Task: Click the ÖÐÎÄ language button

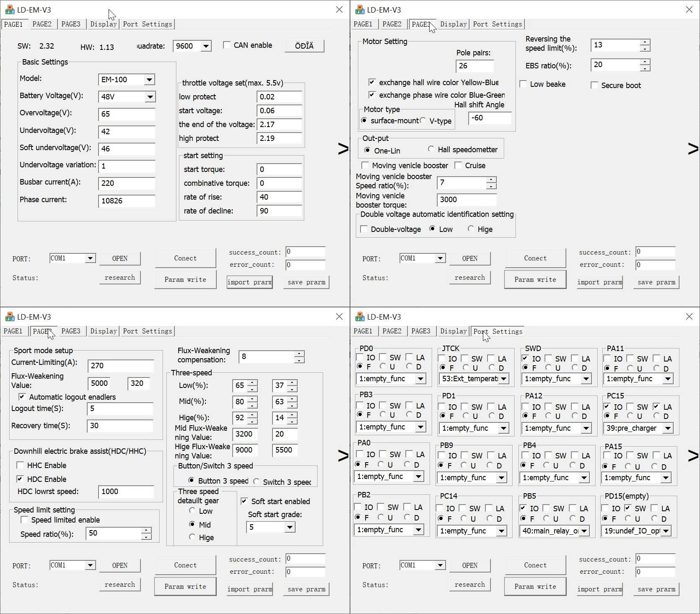Action: click(304, 46)
